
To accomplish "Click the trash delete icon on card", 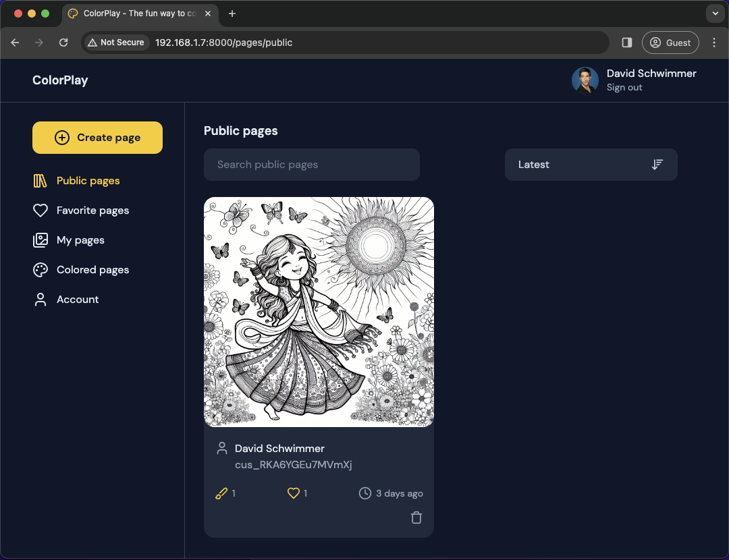I will [x=416, y=517].
